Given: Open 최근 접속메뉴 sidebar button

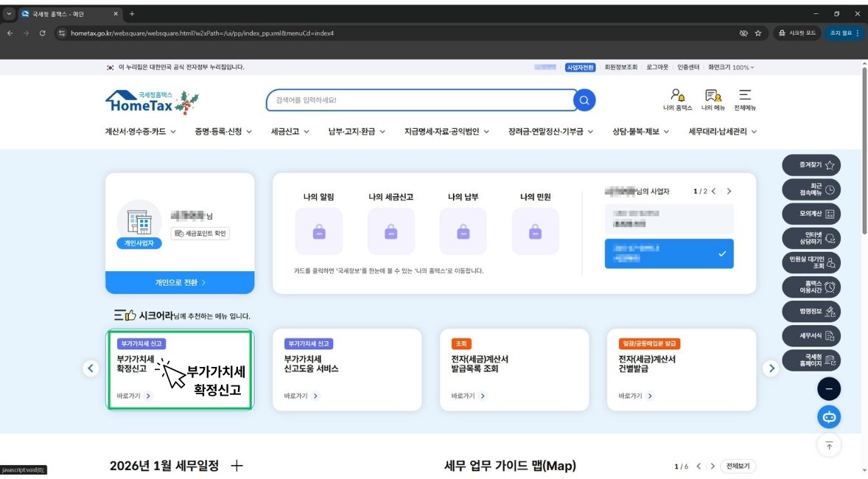Looking at the screenshot, I should click(x=811, y=189).
